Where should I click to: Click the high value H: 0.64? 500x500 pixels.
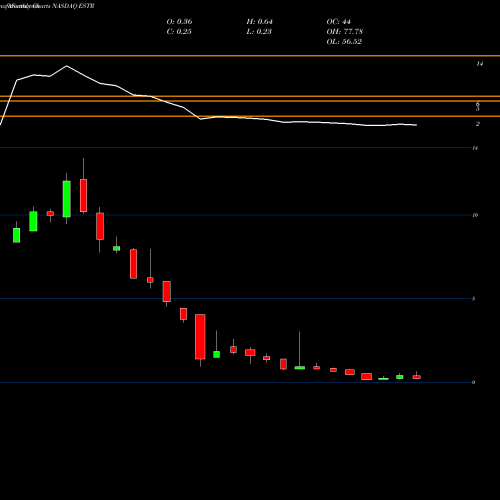click(x=259, y=22)
